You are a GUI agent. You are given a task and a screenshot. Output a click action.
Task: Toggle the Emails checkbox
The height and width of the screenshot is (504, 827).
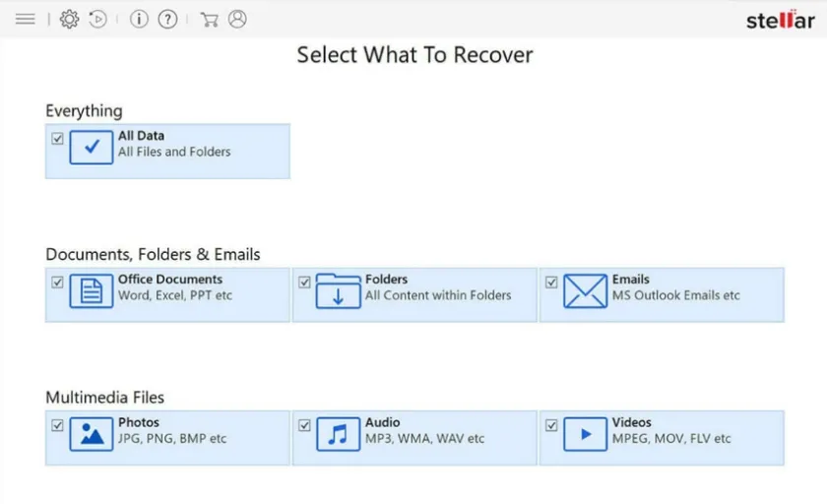point(551,283)
